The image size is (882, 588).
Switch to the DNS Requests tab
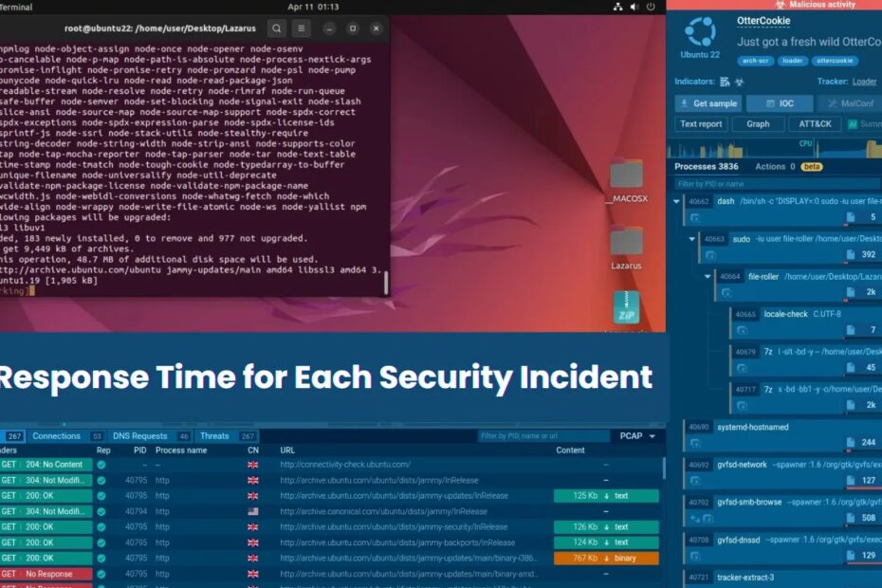(x=139, y=436)
